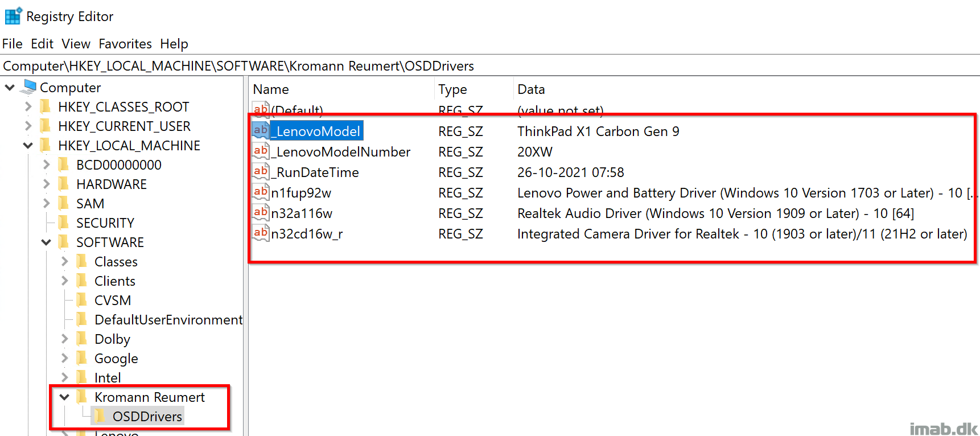Expand the BCD00000000 key
980x436 pixels.
point(46,164)
